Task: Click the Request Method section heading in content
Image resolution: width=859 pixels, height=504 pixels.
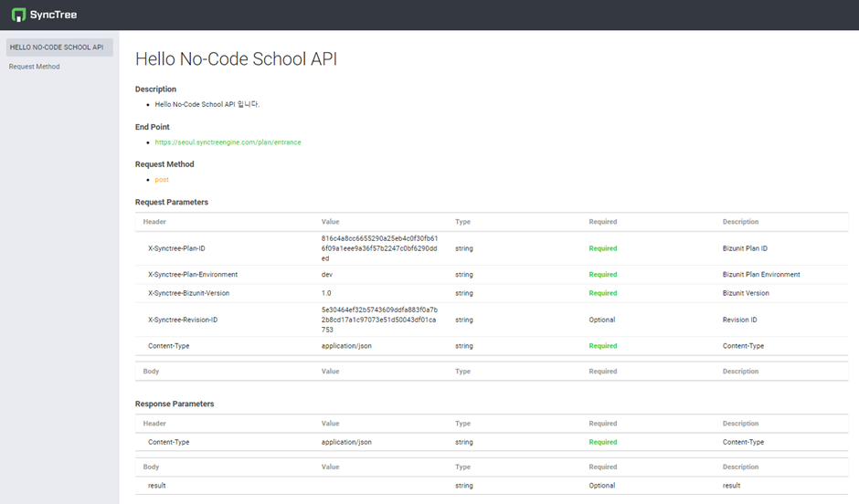Action: [x=164, y=164]
